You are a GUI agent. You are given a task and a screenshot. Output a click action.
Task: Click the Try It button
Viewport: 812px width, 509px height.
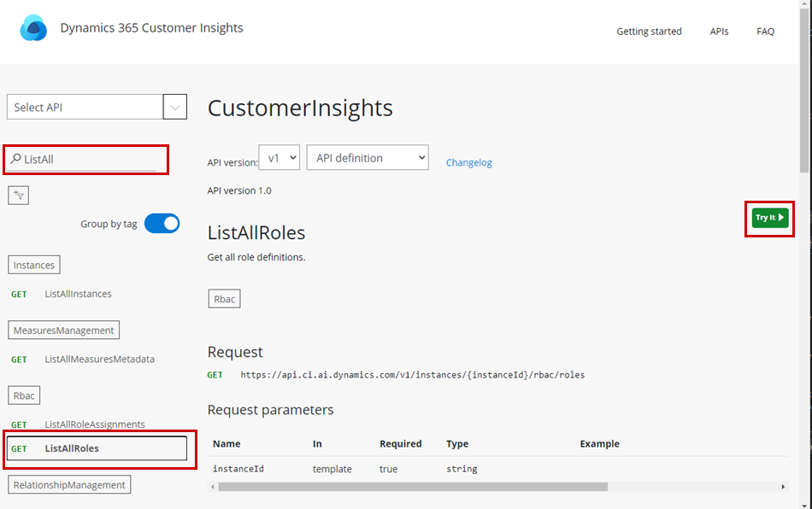coord(768,219)
